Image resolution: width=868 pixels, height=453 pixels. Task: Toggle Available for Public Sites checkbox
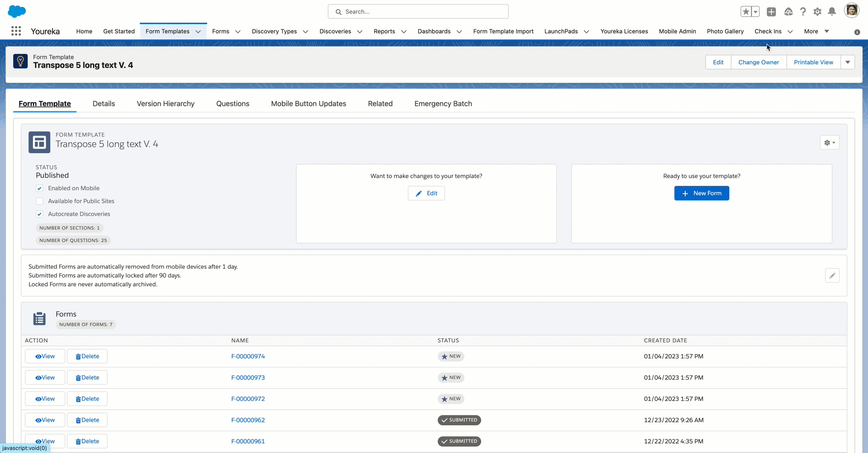tap(39, 201)
